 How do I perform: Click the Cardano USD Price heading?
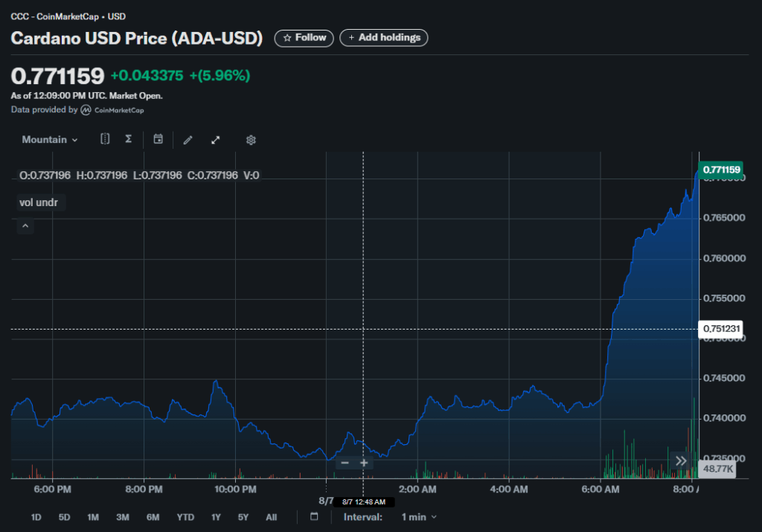[137, 39]
